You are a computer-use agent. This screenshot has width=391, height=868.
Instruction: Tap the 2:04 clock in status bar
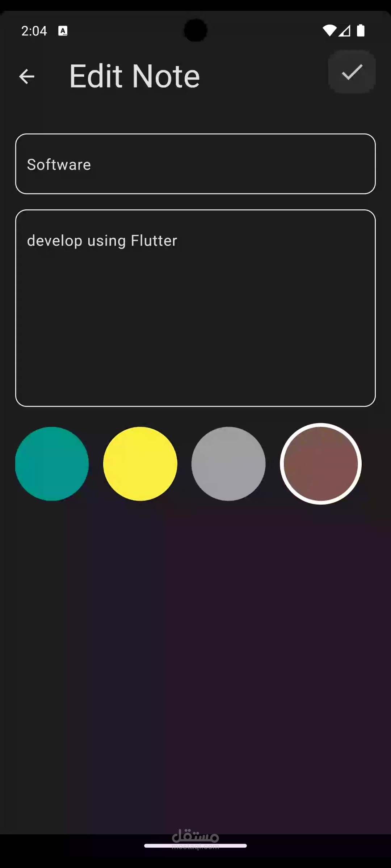[34, 31]
